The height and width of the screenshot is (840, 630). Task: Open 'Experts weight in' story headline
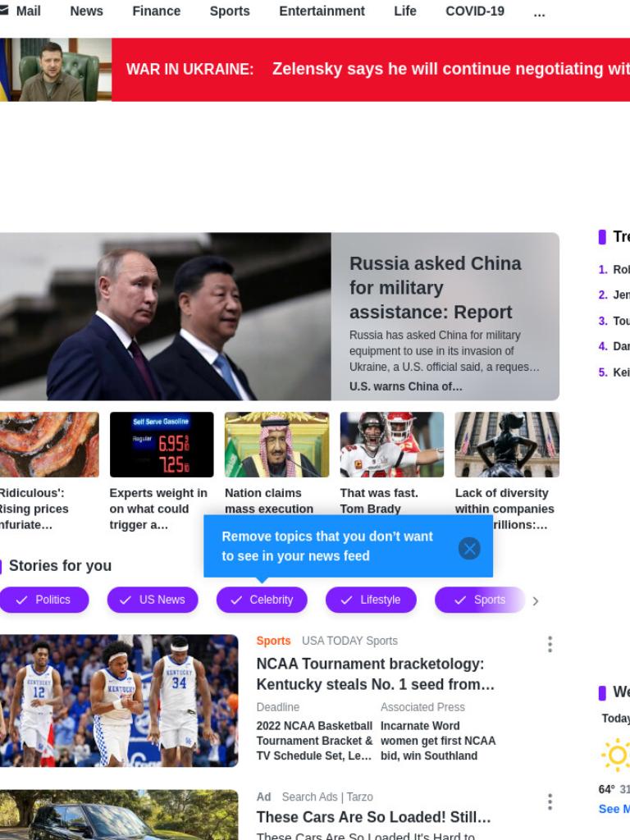tap(158, 509)
